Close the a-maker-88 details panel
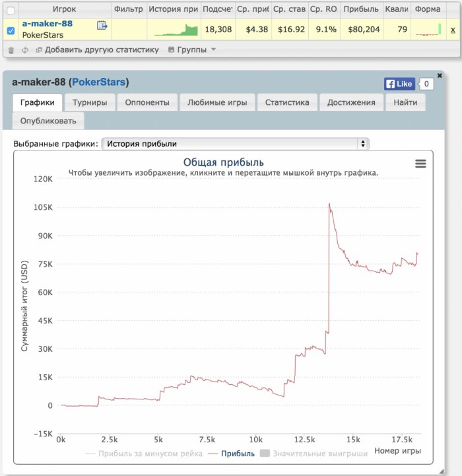Screen dimensions: 462x476 440,75
